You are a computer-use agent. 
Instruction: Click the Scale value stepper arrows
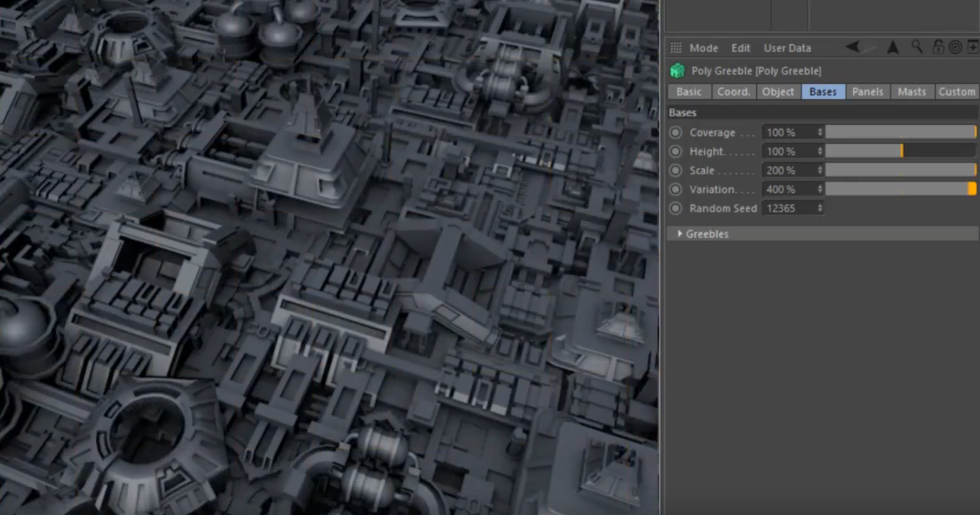pyautogui.click(x=820, y=170)
